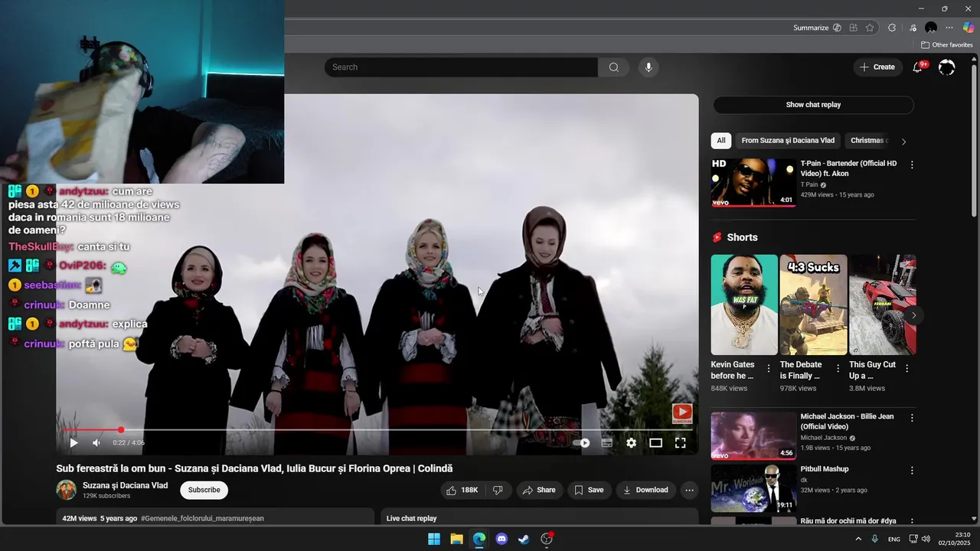Open Suzana și Daciana Vlad channel name

125,485
